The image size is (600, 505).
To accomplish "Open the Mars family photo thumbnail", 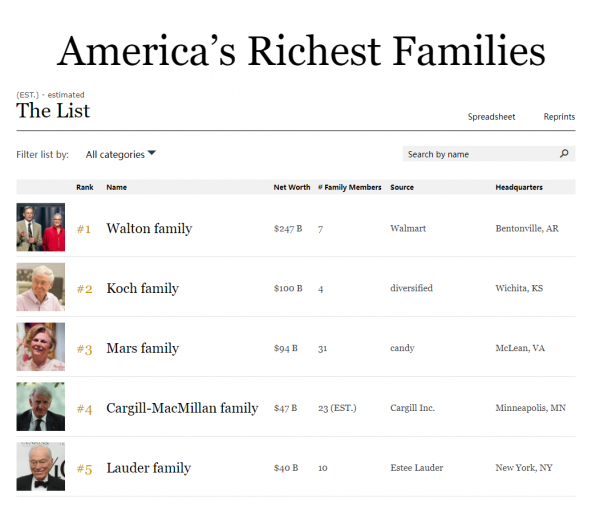I will point(41,347).
